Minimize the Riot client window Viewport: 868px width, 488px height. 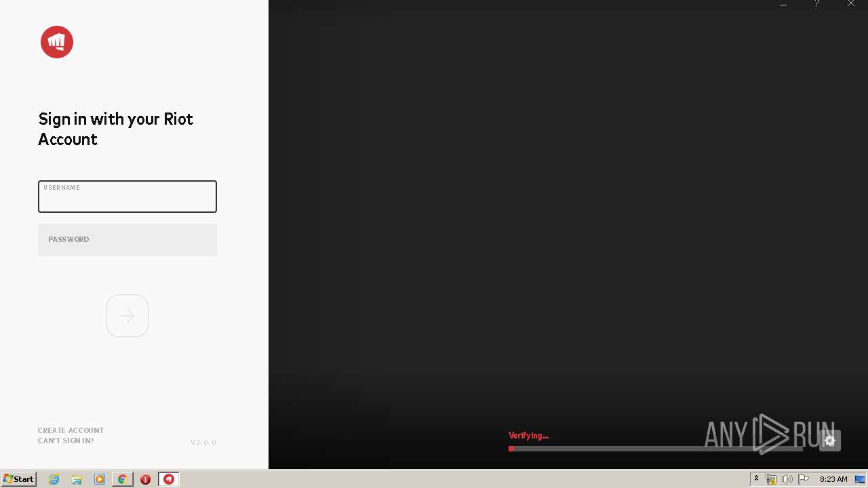(783, 4)
